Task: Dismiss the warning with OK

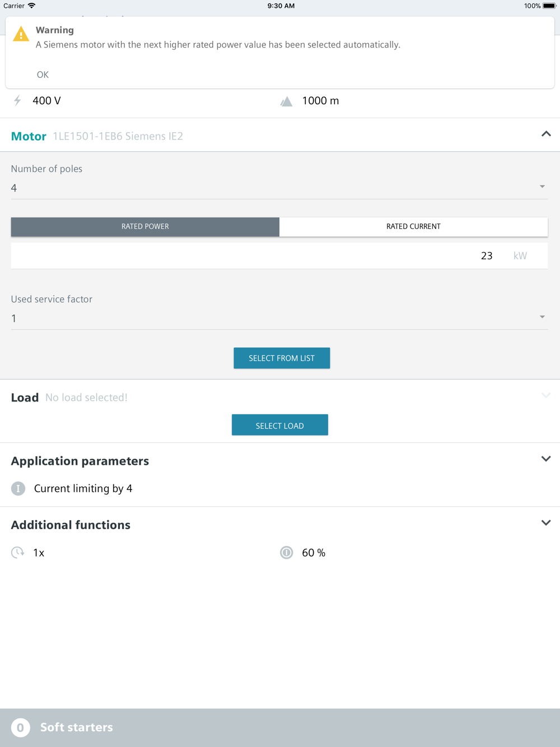Action: [x=43, y=74]
